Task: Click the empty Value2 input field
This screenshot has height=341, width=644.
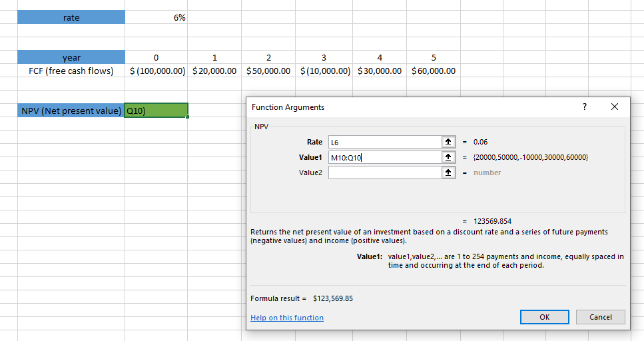Action: pos(384,172)
